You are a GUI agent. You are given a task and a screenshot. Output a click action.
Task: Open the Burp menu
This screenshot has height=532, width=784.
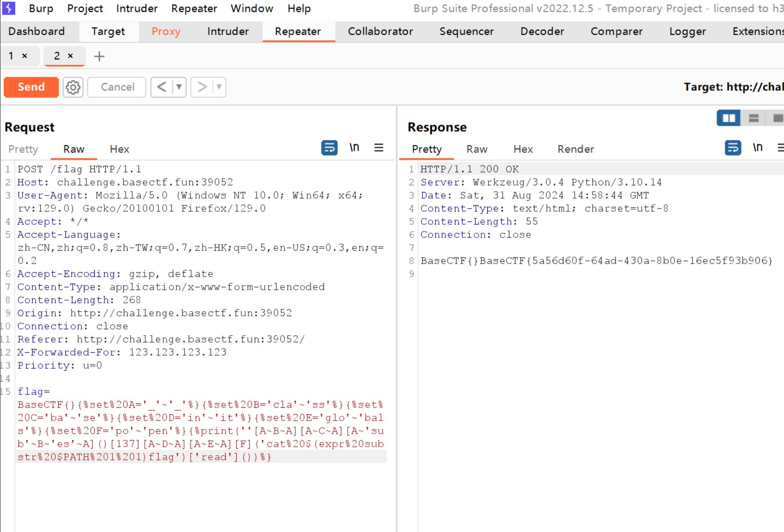[41, 9]
